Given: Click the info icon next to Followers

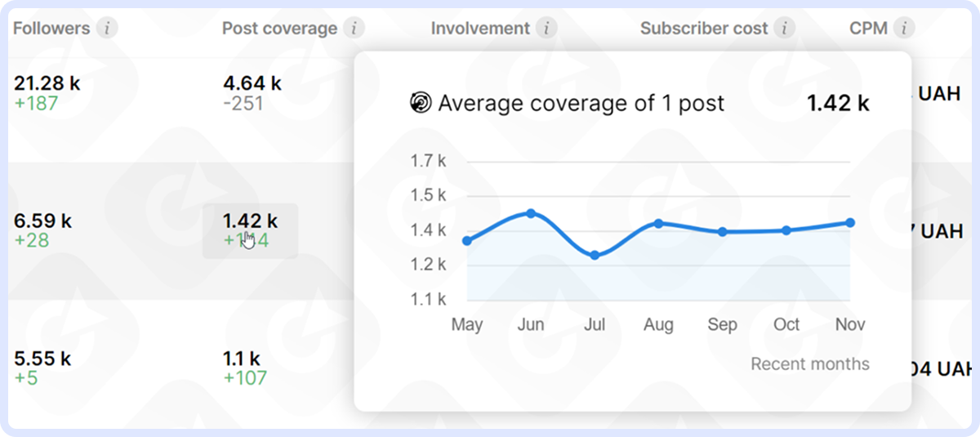Looking at the screenshot, I should pyautogui.click(x=106, y=29).
